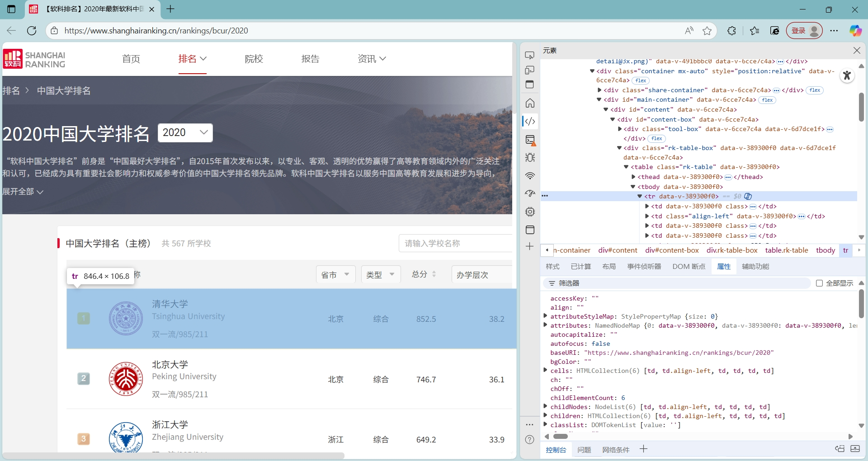Viewport: 868px width, 461px height.
Task: Switch to 已计算 tab
Action: (580, 266)
